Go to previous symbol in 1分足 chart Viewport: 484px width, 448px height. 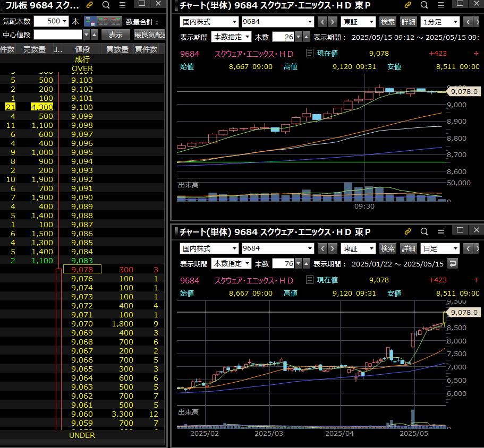pyautogui.click(x=322, y=22)
